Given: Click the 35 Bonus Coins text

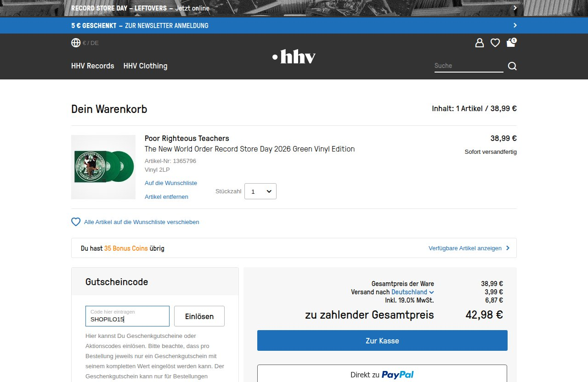Looking at the screenshot, I should pos(126,248).
